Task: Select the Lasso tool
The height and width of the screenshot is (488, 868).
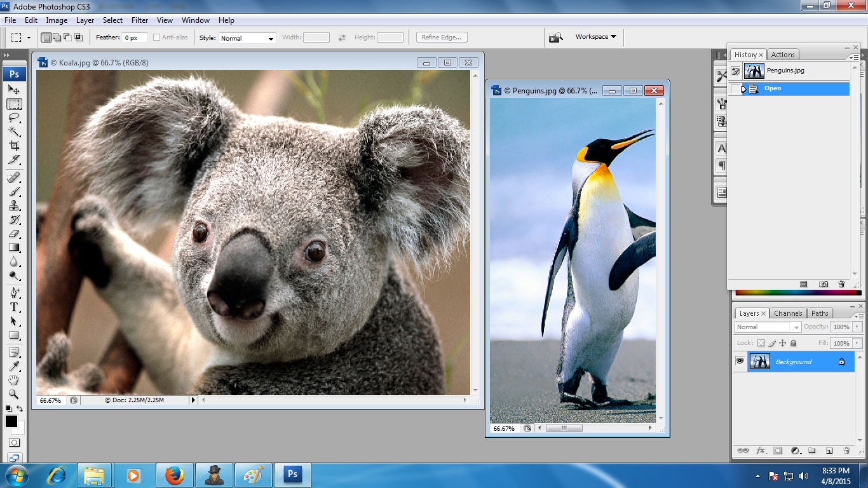Action: tap(14, 118)
